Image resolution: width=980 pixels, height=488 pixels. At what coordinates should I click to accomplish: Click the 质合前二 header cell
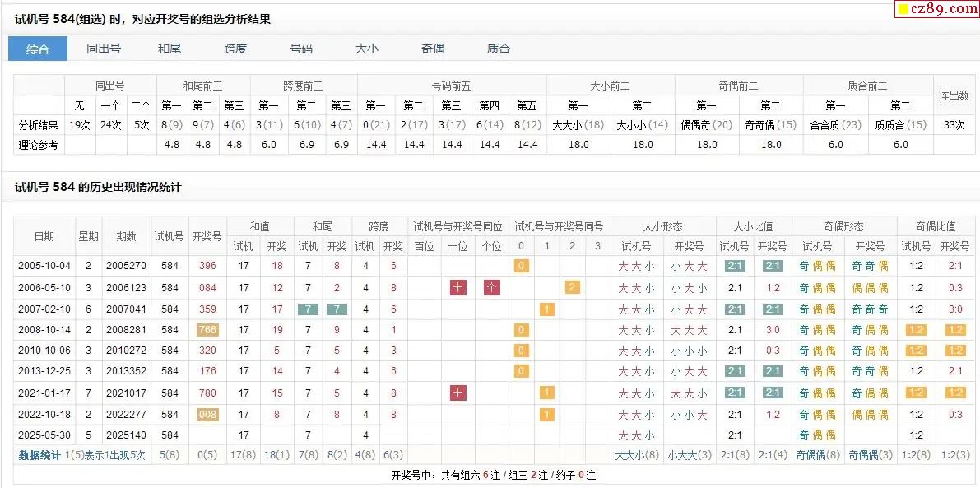[x=867, y=86]
